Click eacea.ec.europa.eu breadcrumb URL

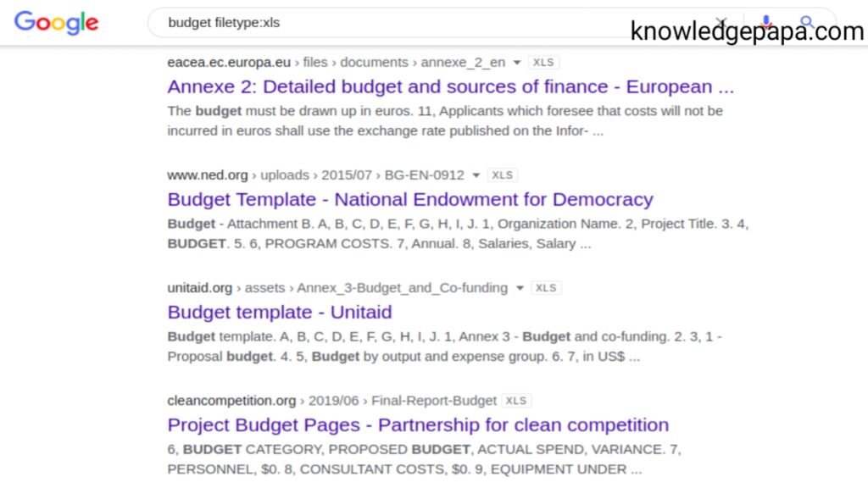tap(229, 63)
